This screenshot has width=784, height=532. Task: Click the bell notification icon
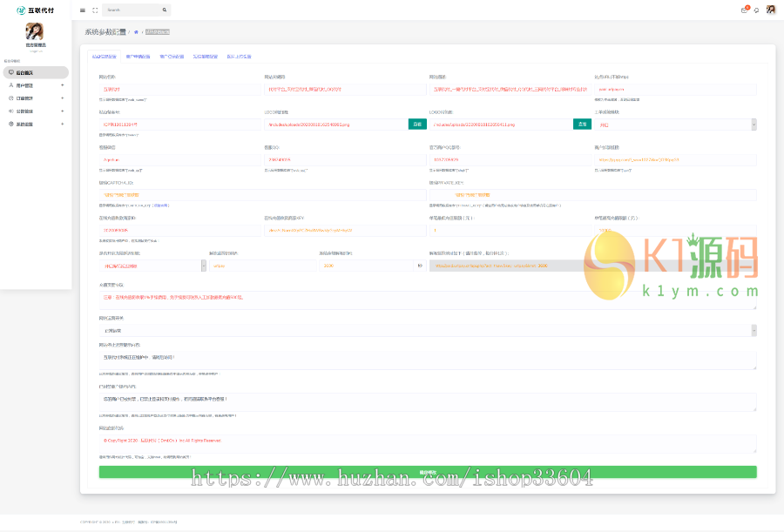[x=755, y=10]
